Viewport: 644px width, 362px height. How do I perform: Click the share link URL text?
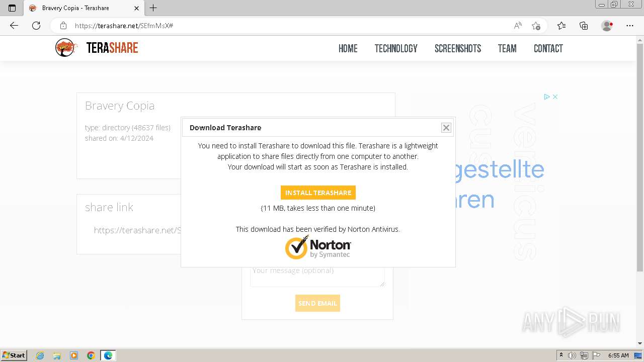pos(137,230)
